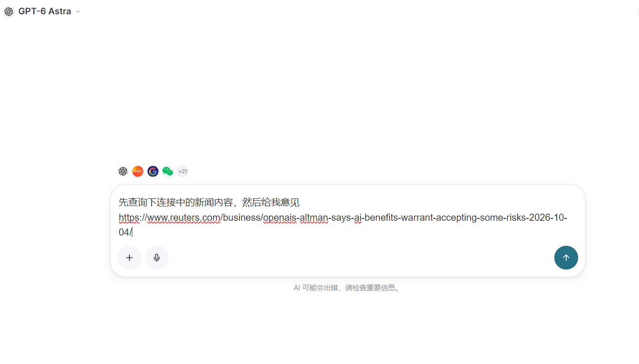Click the disclaimer text "AI 可能会出错，请检查重要信息。"
This screenshot has width=639, height=364.
[x=347, y=288]
